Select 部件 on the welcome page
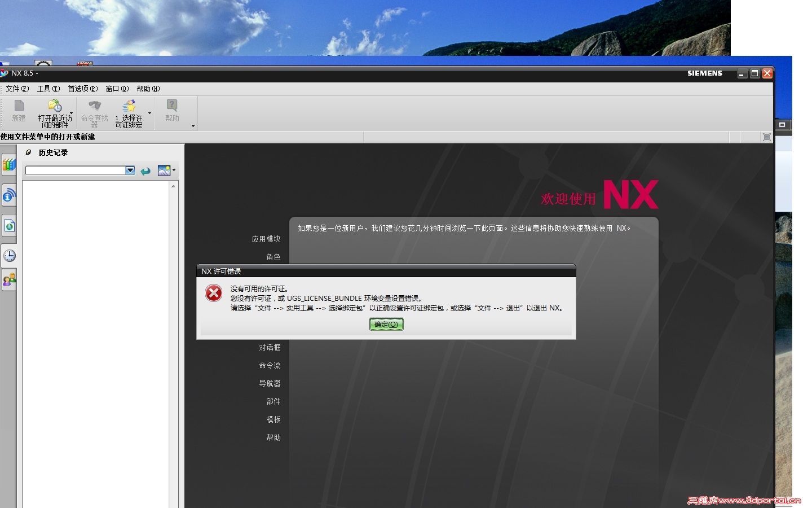812x508 pixels. coord(273,402)
